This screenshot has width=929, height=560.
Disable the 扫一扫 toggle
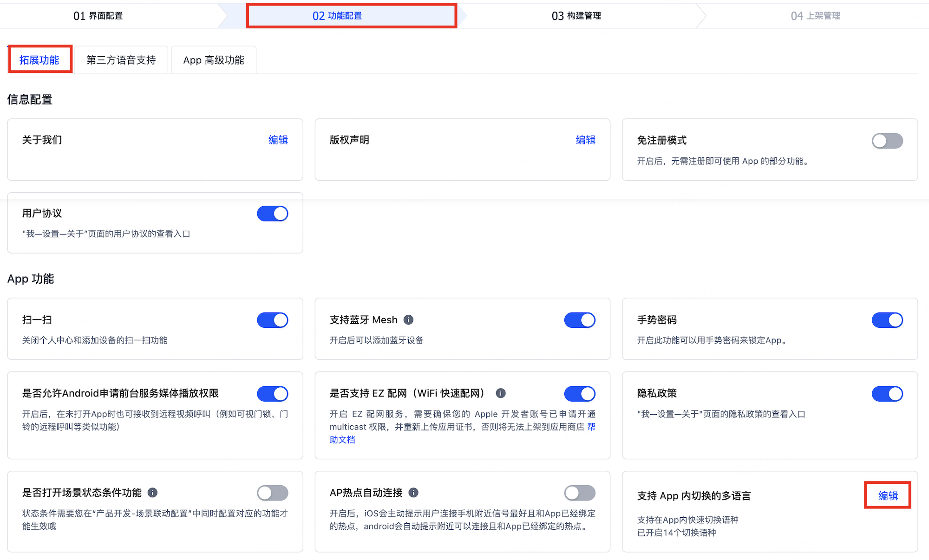(273, 320)
